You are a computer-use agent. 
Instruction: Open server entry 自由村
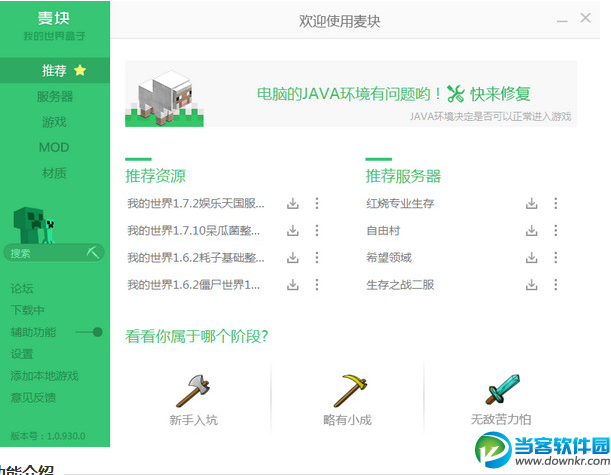(383, 231)
